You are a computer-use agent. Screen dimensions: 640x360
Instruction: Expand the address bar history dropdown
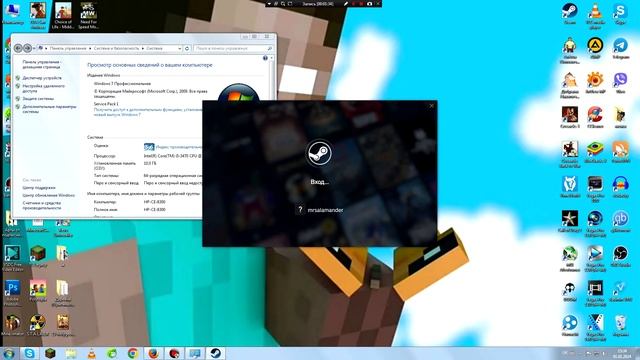[179, 48]
